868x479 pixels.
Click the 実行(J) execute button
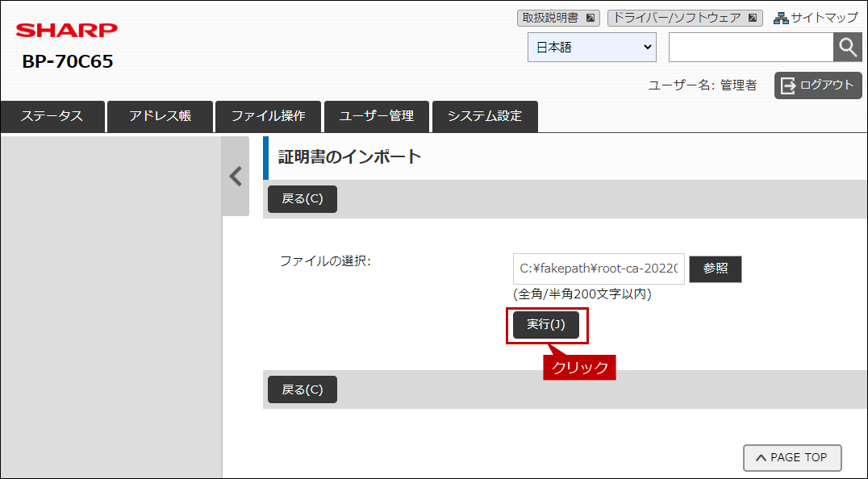pos(546,325)
